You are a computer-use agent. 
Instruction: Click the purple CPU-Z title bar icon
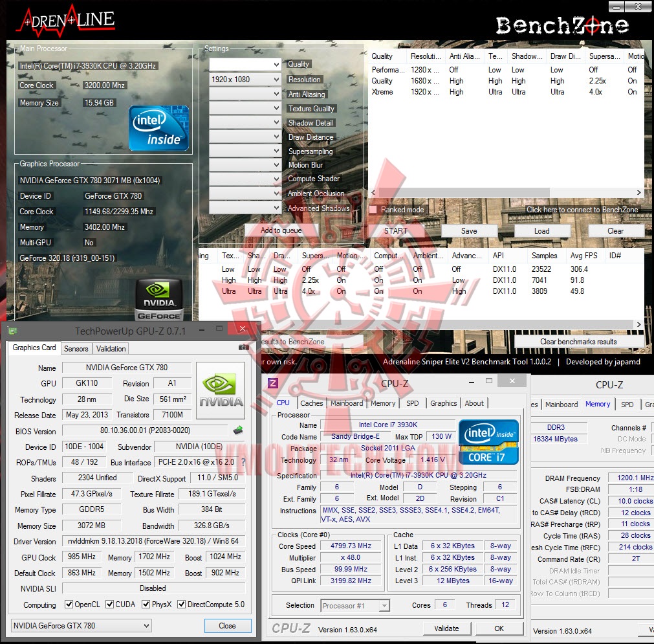tap(273, 383)
